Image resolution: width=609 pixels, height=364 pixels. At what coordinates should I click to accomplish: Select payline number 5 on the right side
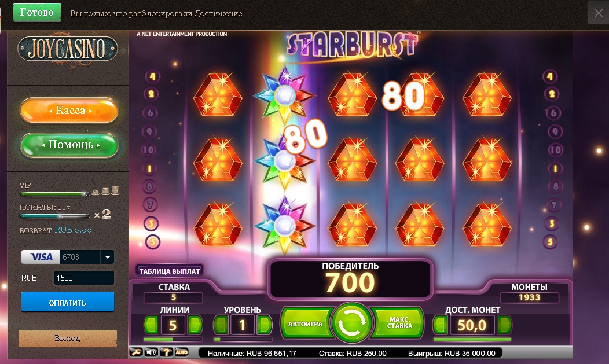point(550,242)
